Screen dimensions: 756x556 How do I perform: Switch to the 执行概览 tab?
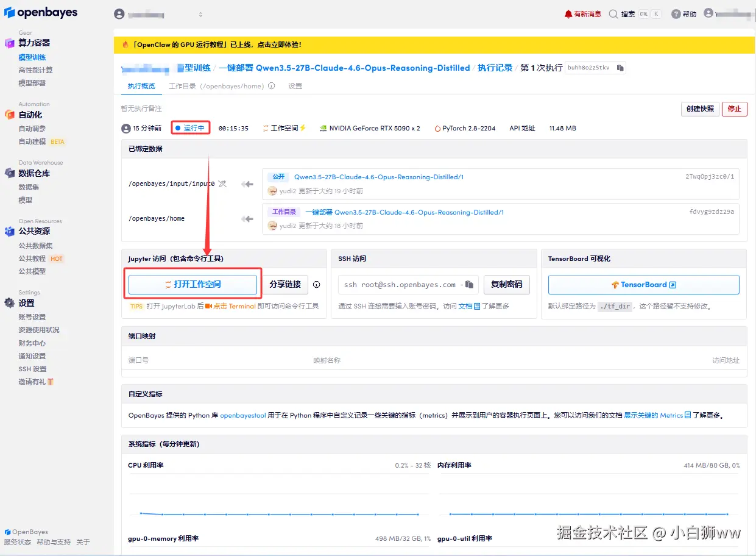[x=141, y=86]
